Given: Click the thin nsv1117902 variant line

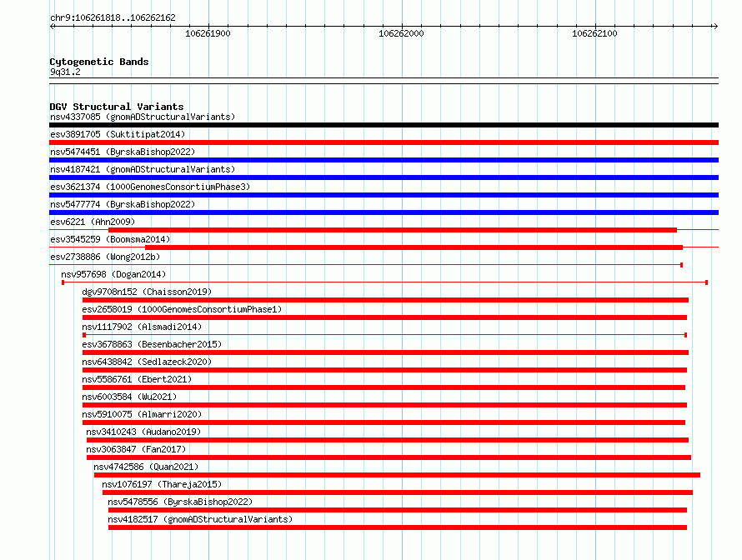Looking at the screenshot, I should click(384, 335).
